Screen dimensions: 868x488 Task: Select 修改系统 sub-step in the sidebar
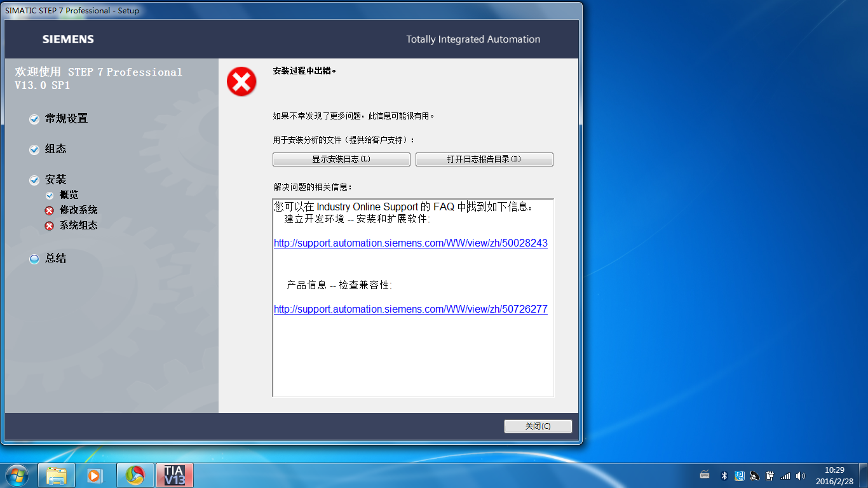pyautogui.click(x=79, y=210)
